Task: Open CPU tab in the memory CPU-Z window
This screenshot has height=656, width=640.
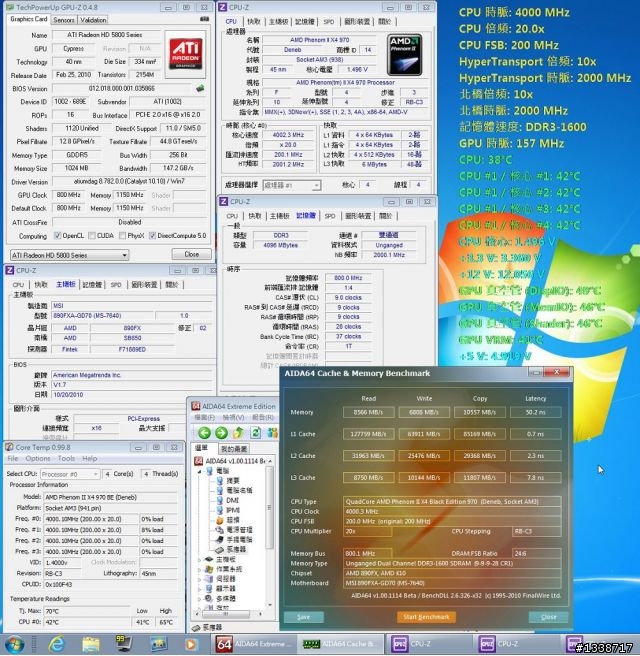Action: 232,216
